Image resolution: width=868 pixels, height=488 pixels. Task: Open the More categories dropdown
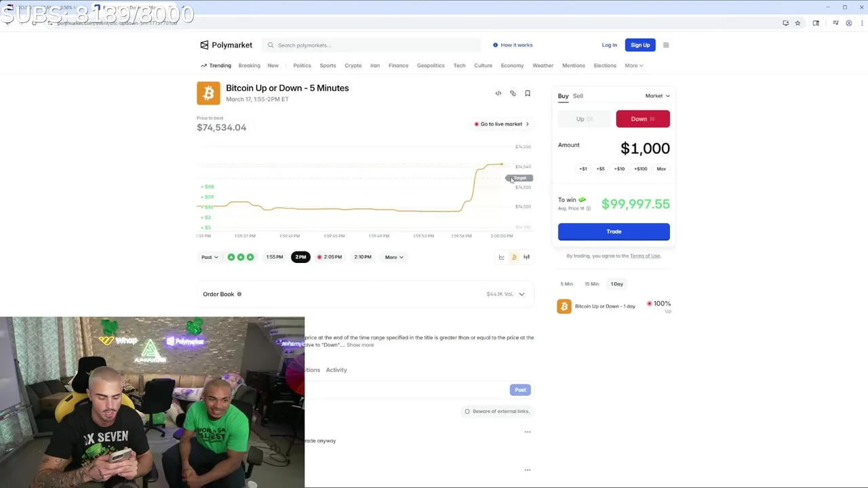634,66
